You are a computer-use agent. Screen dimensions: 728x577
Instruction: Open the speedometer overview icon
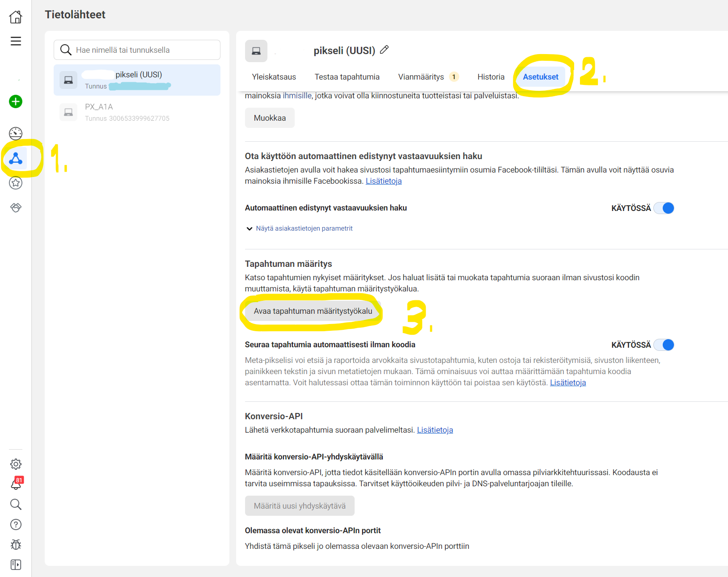click(16, 133)
